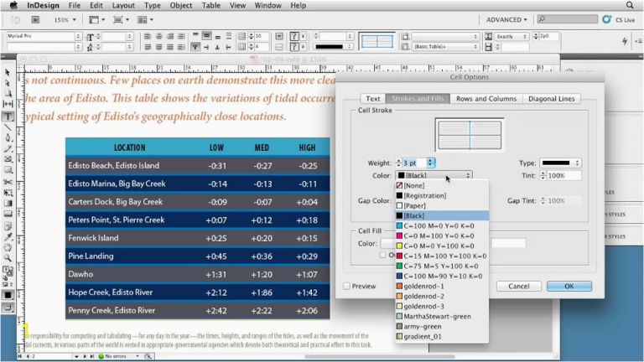Screen dimensions: 644x362
Task: Select the Page tool
Action: 8,94
